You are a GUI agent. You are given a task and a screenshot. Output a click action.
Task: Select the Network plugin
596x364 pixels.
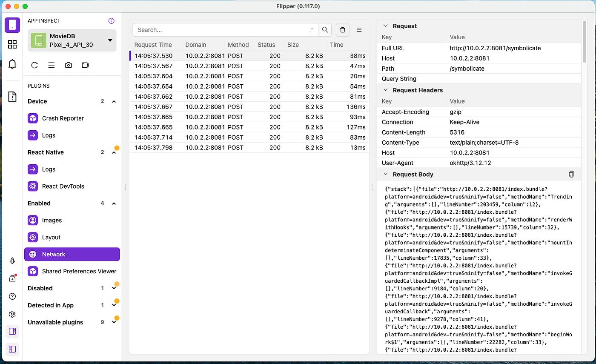coord(72,254)
